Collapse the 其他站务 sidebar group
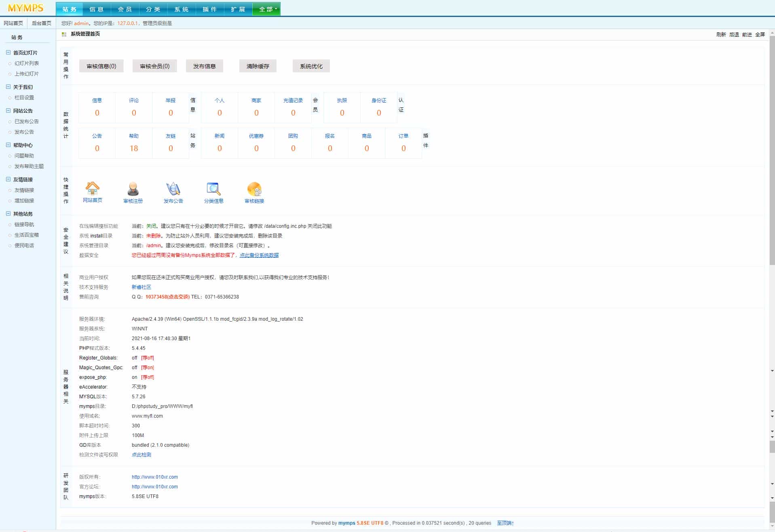The width and height of the screenshot is (775, 532). point(8,214)
